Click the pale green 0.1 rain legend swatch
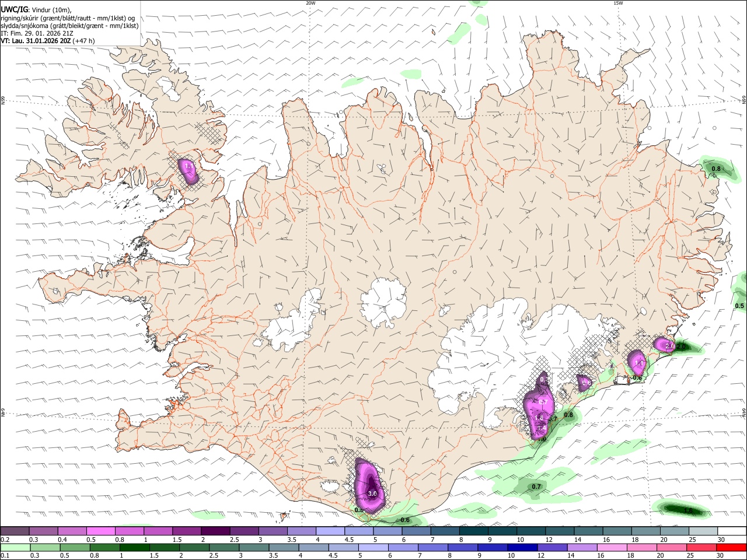 (15, 548)
